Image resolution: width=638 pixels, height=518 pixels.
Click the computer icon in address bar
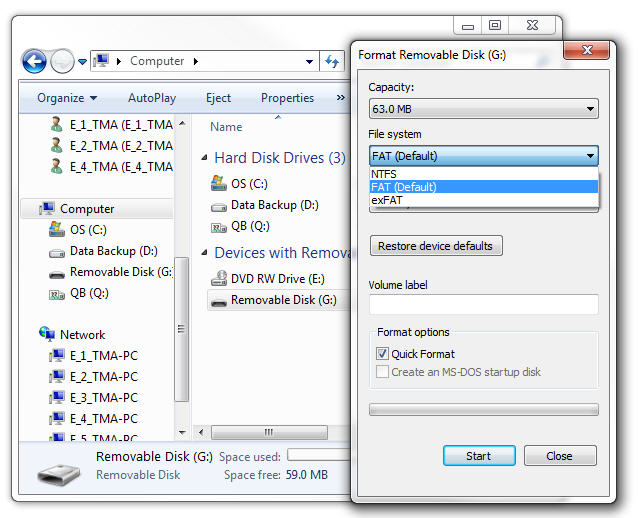pos(101,61)
